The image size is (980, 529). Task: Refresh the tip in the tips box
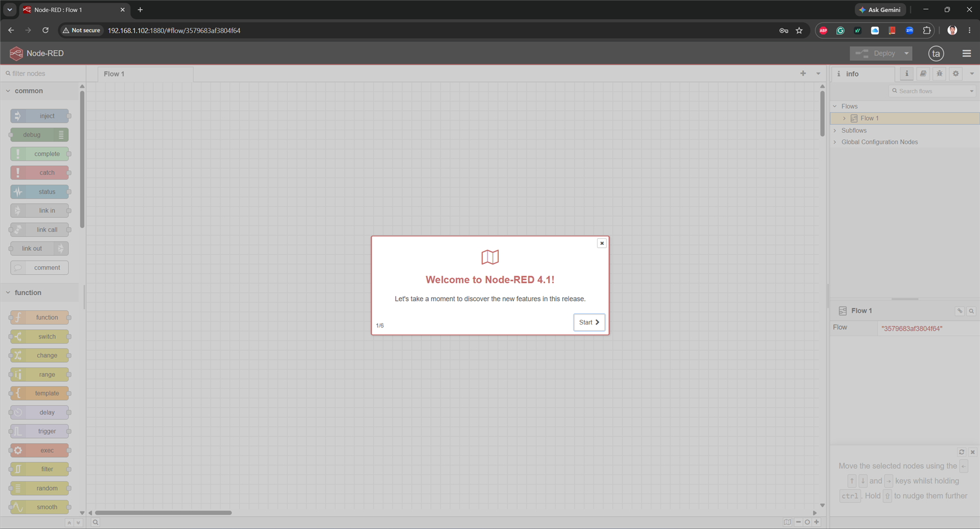[961, 452]
